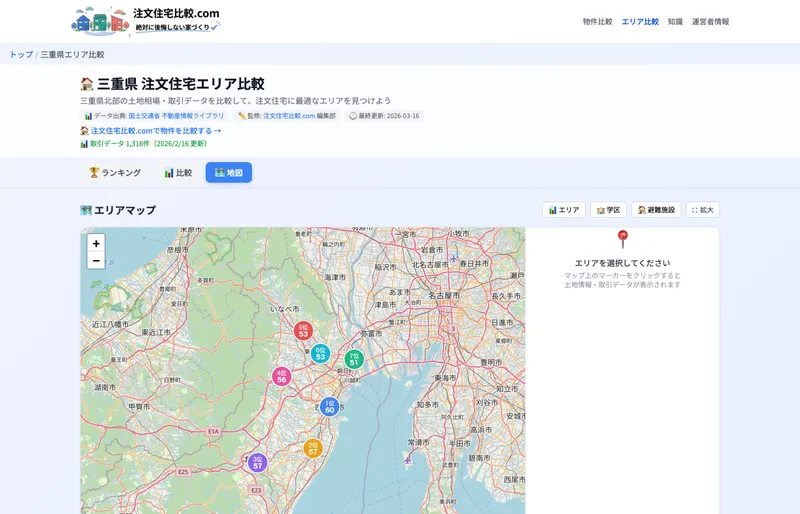The image size is (800, 514).
Task: Expand map with the 拡大 button
Action: tap(703, 210)
